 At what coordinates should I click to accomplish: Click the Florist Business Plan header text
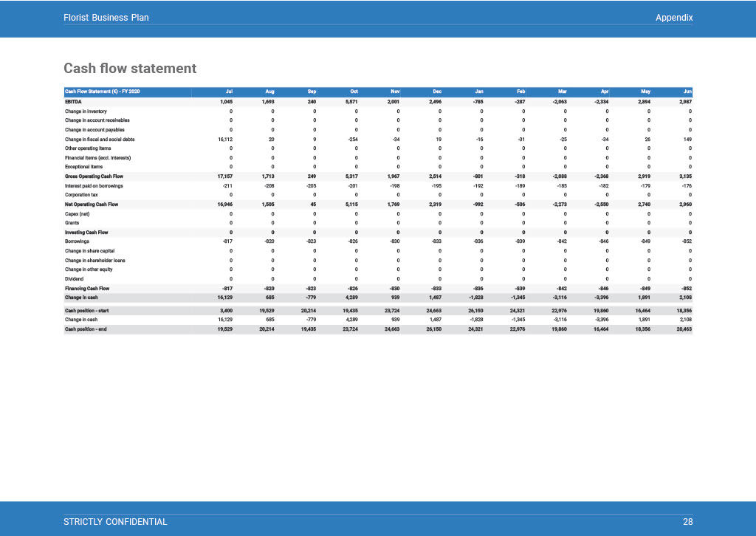pyautogui.click(x=106, y=17)
